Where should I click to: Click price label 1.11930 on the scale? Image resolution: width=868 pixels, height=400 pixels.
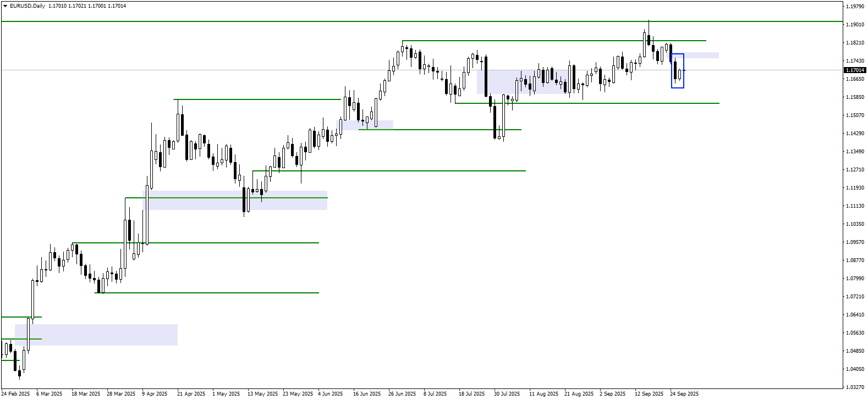(x=855, y=188)
